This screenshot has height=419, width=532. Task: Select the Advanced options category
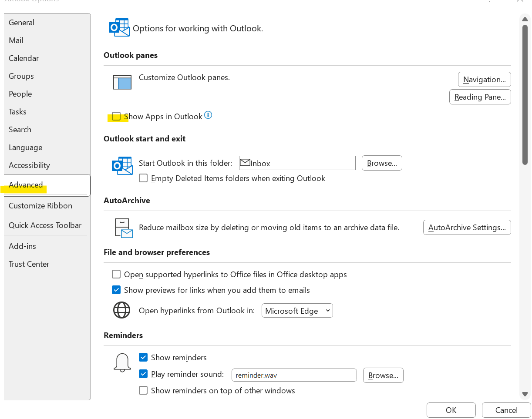[x=47, y=185]
